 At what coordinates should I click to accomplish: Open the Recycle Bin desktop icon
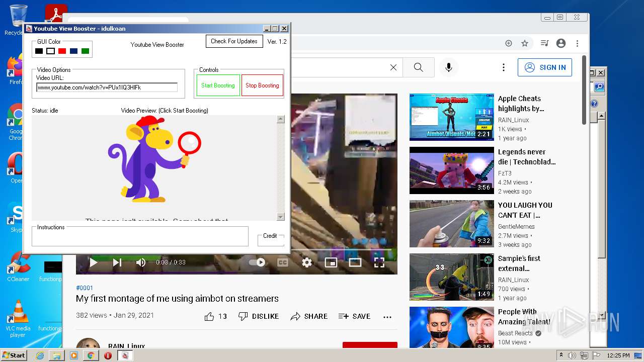click(x=18, y=19)
